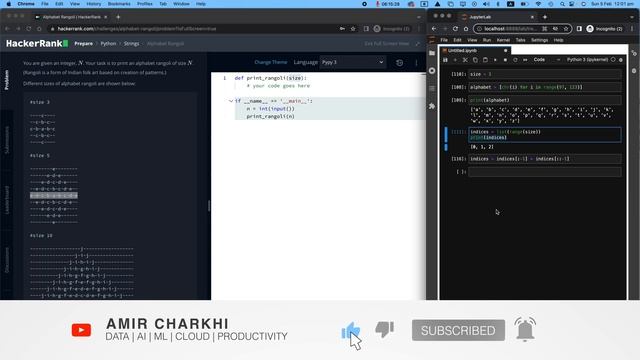Bookmark the localhost page with star
The image size is (640, 360).
tap(566, 29)
